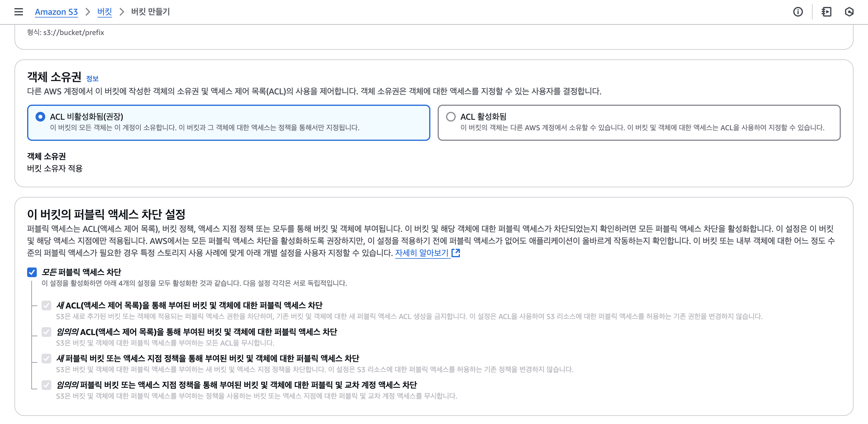868x424 pixels.
Task: Click the 자세히 알아보기 link text
Action: pyautogui.click(x=421, y=253)
